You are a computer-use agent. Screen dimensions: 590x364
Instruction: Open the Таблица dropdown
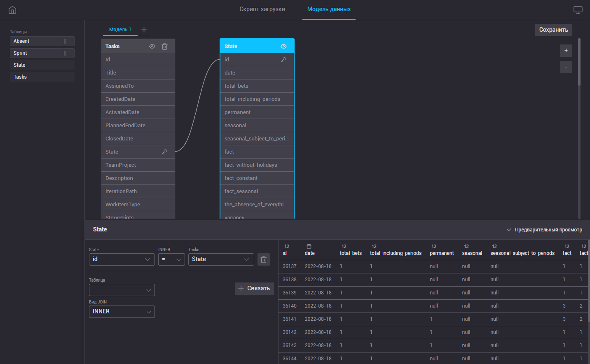[122, 290]
